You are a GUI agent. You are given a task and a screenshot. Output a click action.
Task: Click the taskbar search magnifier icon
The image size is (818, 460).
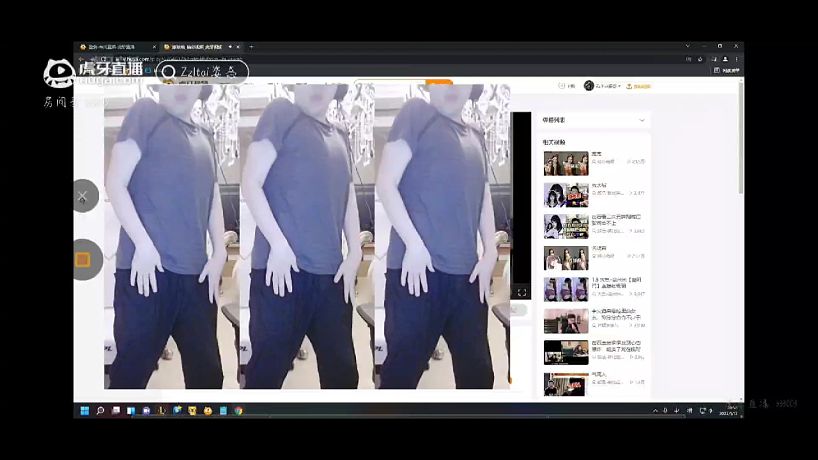pos(100,410)
